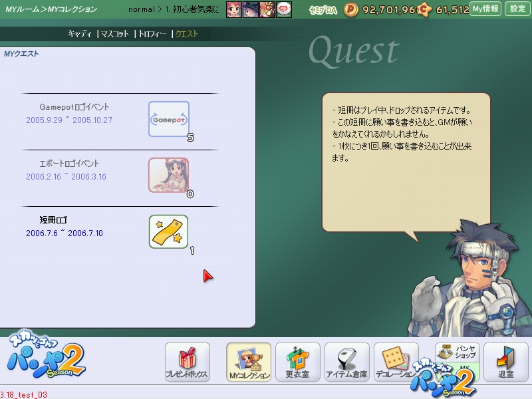This screenshot has width=532, height=399.
Task: Open the アイテム倉庫 club storage
Action: [346, 362]
